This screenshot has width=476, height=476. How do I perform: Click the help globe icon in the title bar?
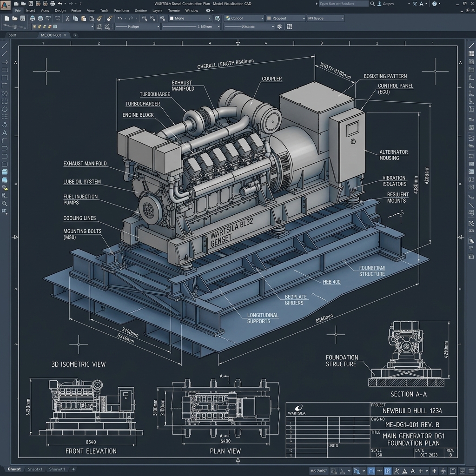pyautogui.click(x=435, y=4)
